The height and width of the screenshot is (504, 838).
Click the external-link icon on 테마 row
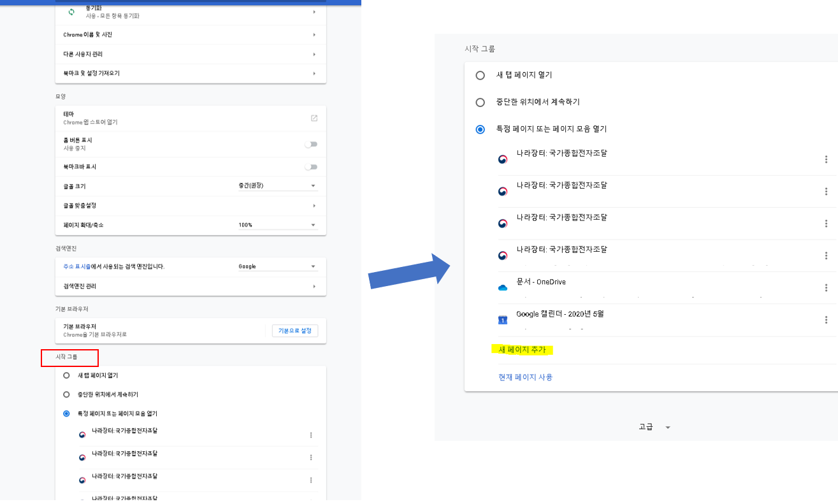click(x=314, y=118)
